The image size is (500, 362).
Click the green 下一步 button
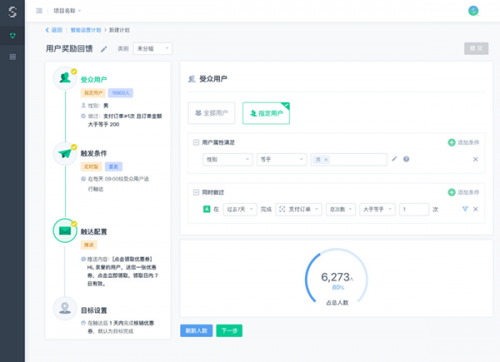pyautogui.click(x=229, y=330)
